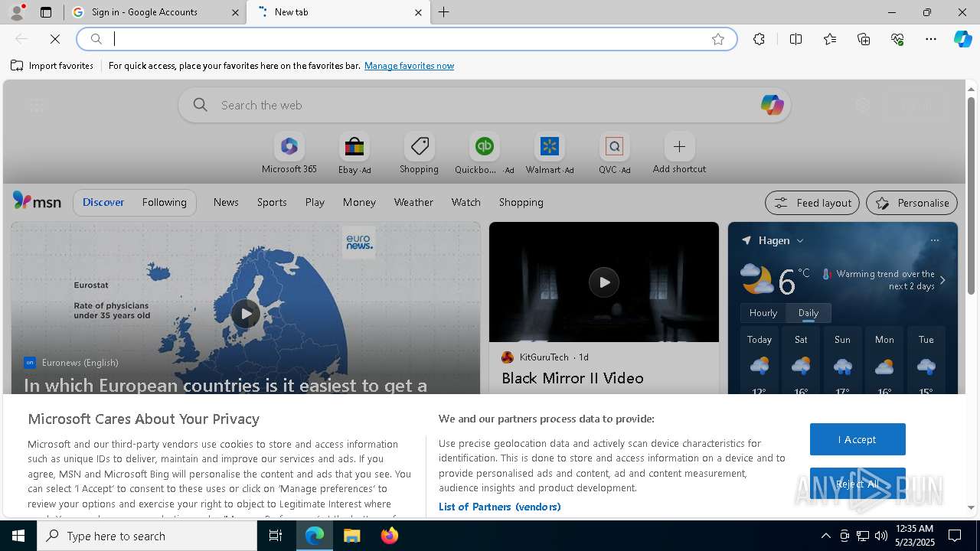Open a new browser tab
The image size is (980, 551).
(x=443, y=12)
